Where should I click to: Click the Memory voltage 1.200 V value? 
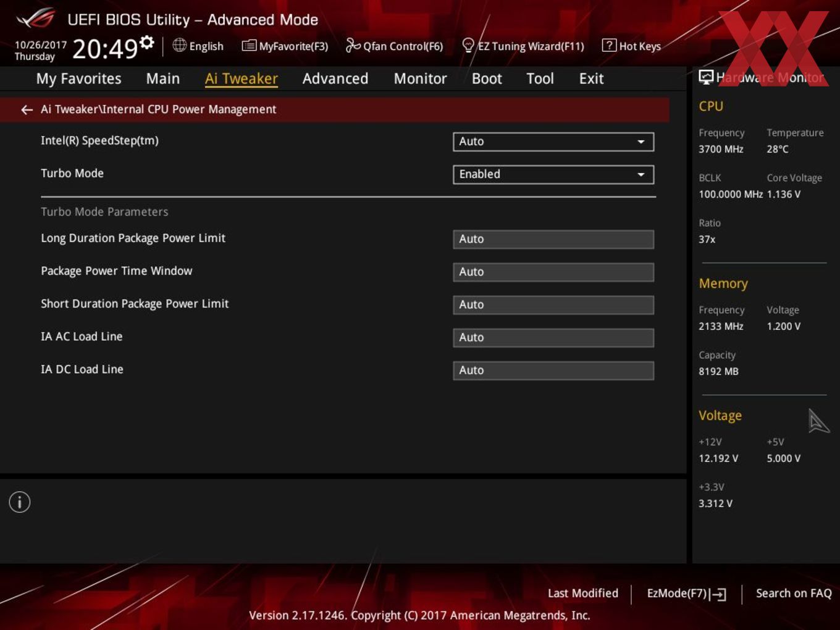click(x=784, y=326)
